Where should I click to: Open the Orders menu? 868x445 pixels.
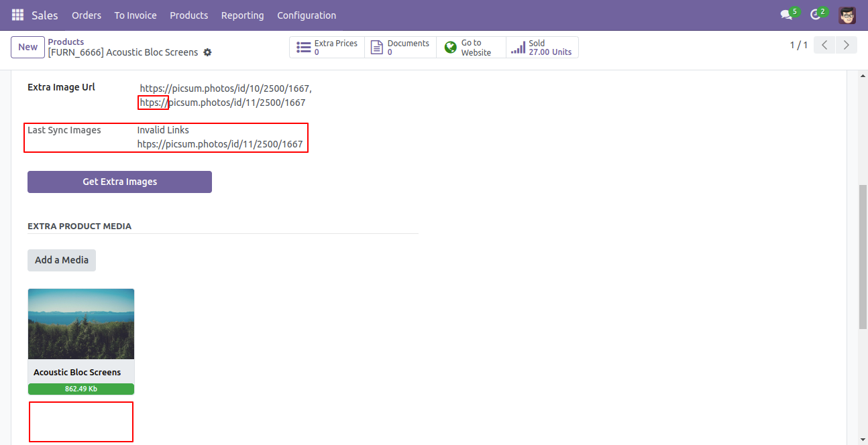(87, 15)
